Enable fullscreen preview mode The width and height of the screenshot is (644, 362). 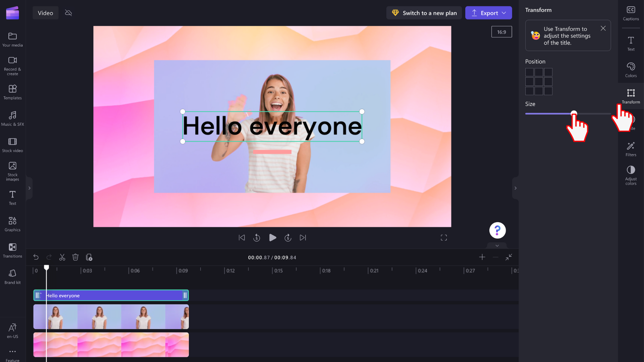pyautogui.click(x=444, y=237)
